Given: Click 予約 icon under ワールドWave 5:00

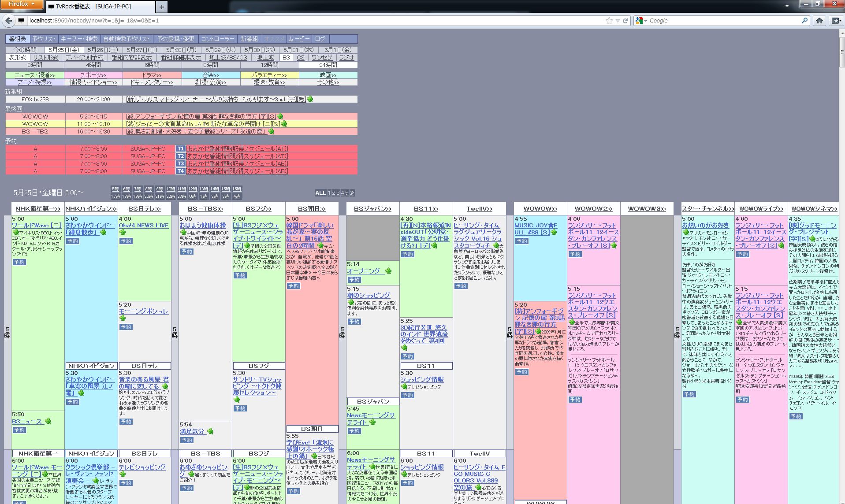Looking at the screenshot, I should (x=19, y=262).
